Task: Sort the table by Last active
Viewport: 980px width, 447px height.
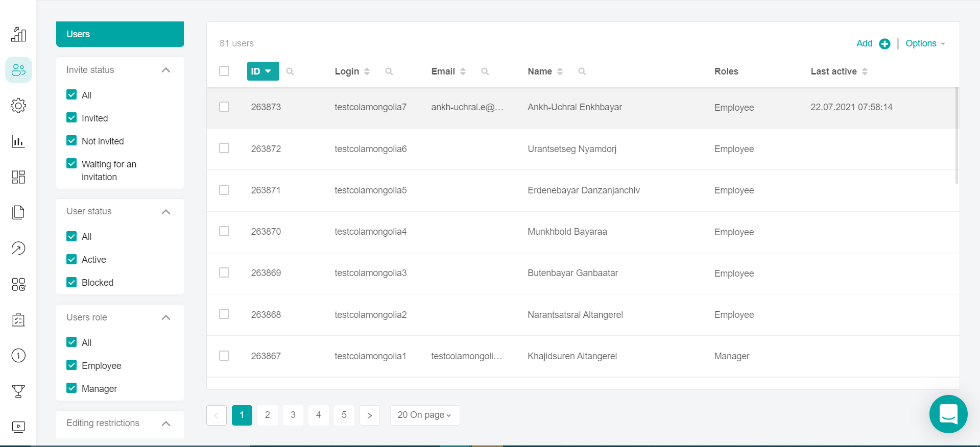Action: click(865, 71)
